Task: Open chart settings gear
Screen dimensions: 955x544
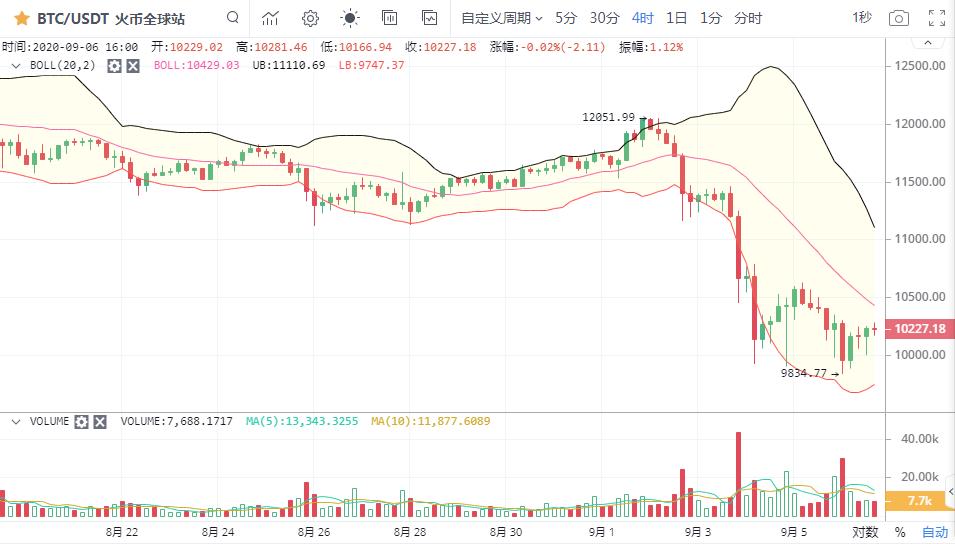Action: pyautogui.click(x=310, y=18)
